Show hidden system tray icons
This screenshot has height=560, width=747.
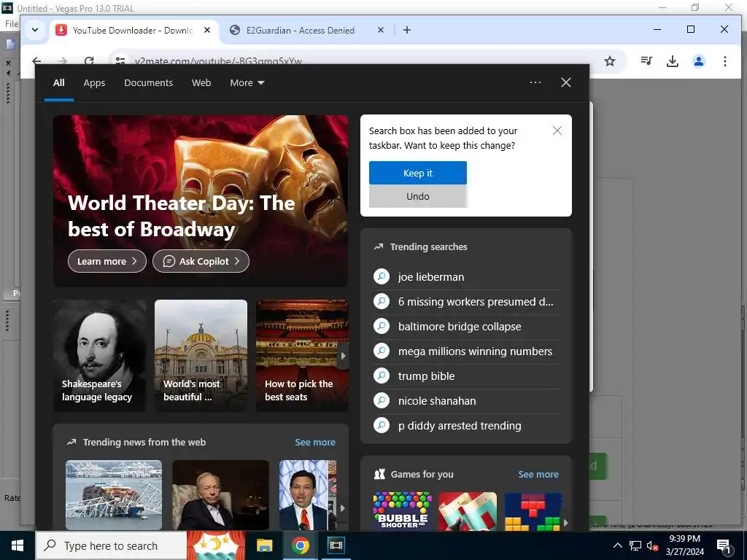click(617, 545)
